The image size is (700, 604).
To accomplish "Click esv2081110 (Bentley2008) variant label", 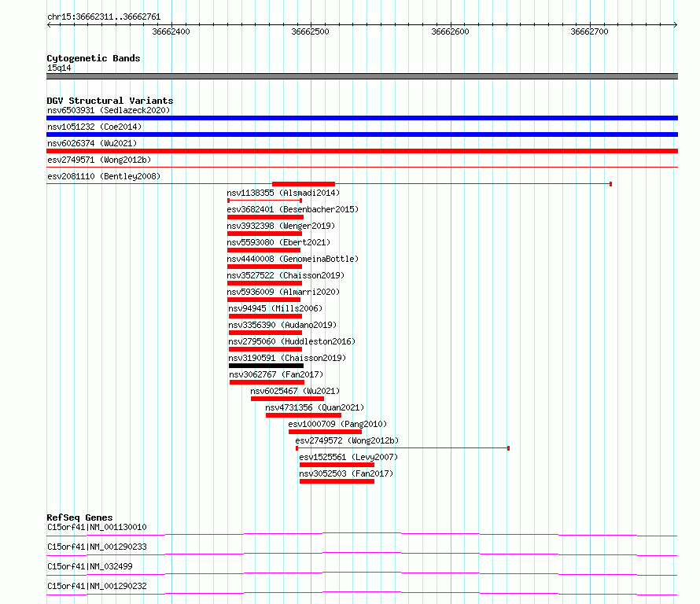I will coord(104,176).
